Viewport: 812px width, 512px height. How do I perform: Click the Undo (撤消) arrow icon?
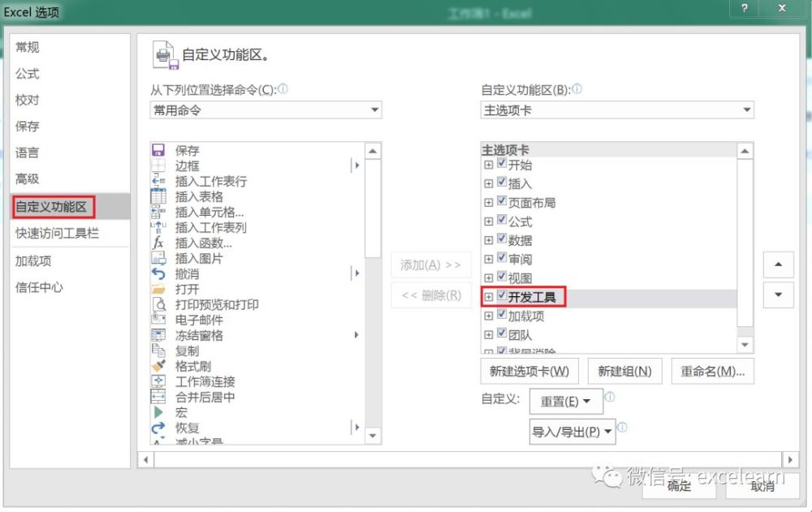(158, 273)
